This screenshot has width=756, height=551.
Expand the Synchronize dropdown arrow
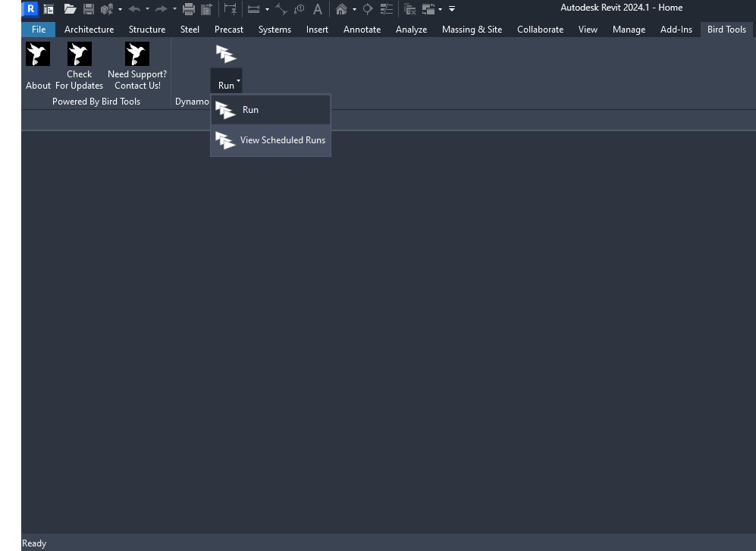point(120,9)
